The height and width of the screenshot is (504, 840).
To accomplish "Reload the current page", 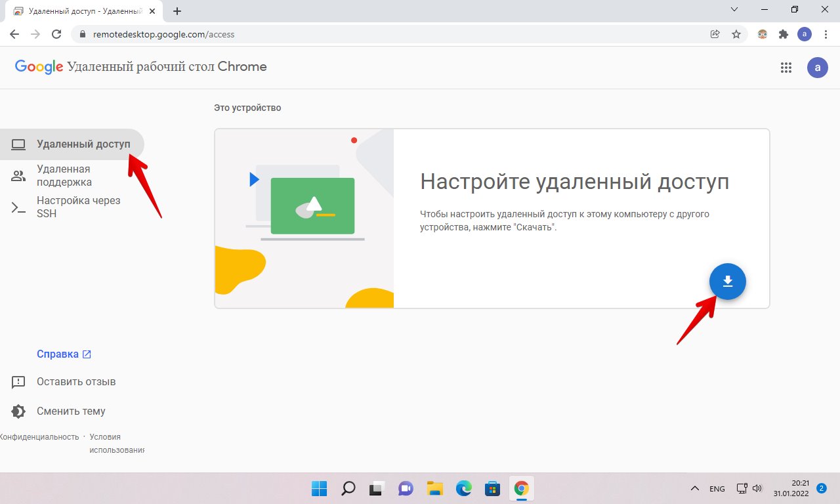I will 56,34.
